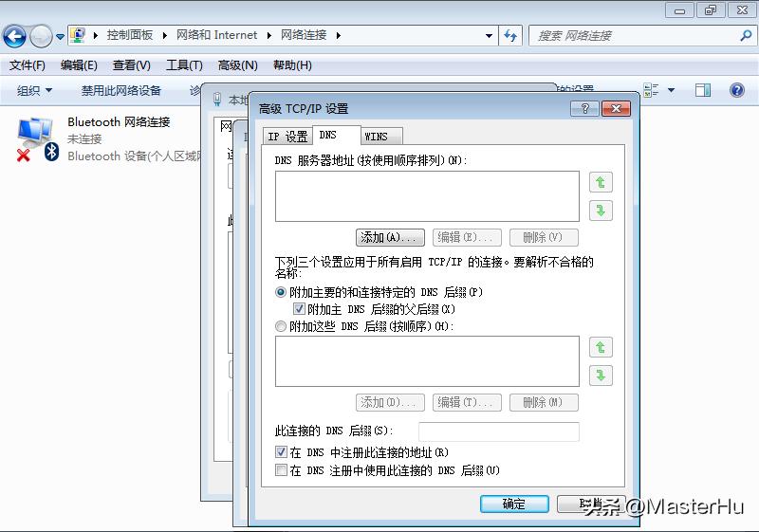The image size is (759, 532).
Task: Open the 帮助(H) menu
Action: (x=292, y=65)
